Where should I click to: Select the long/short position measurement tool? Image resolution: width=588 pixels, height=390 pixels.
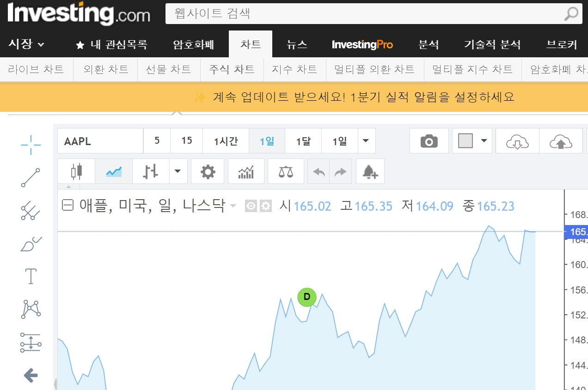point(31,342)
